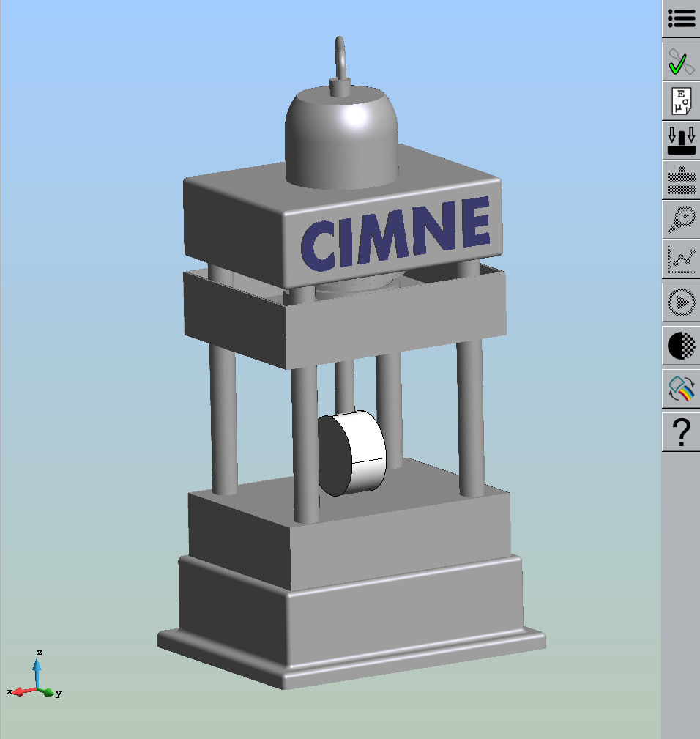This screenshot has height=739, width=700.
Task: Select the greyed compression plates icon
Action: click(681, 180)
